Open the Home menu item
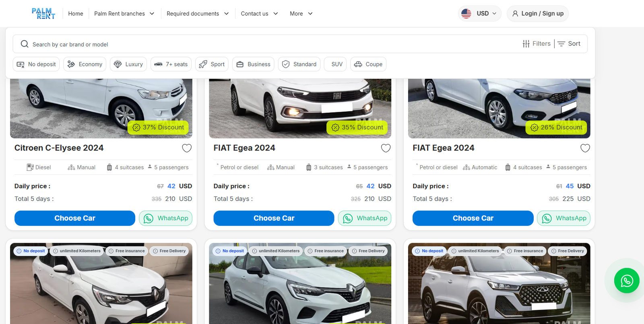Image resolution: width=644 pixels, height=324 pixels. point(76,14)
